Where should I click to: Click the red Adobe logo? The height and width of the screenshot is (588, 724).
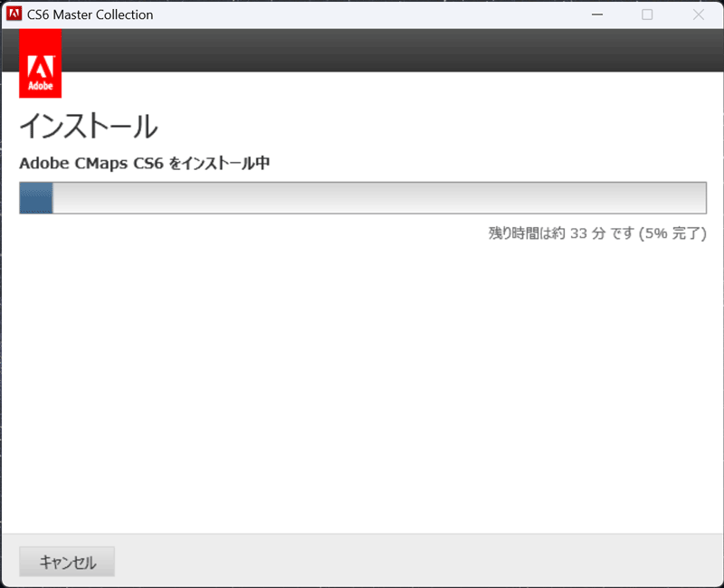pos(40,63)
